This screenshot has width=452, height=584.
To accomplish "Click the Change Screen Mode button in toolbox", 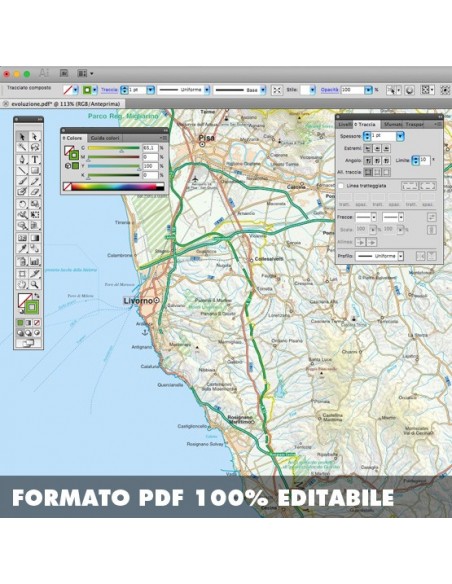I will click(28, 343).
